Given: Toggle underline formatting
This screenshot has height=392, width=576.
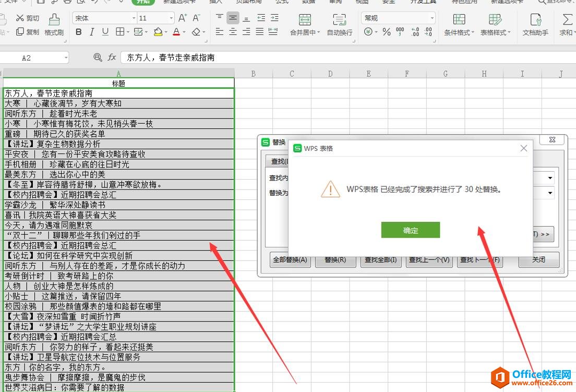Looking at the screenshot, I should tap(105, 32).
